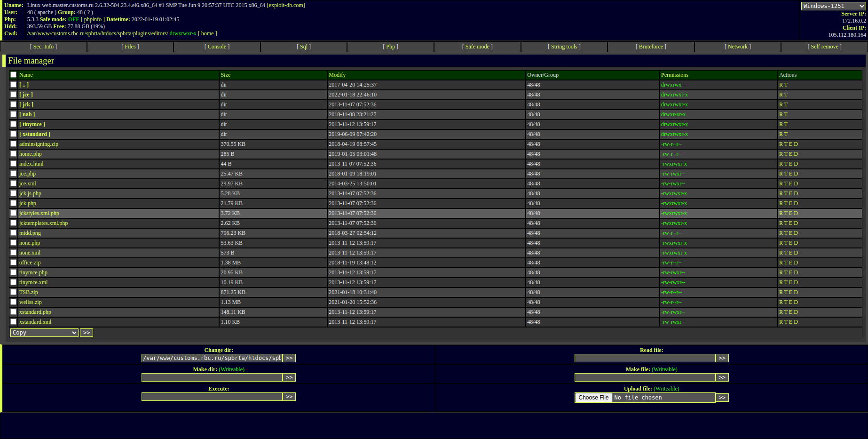Screen dimensions: 868x439
Task: Click the Upload file go arrow button
Action: point(722,398)
